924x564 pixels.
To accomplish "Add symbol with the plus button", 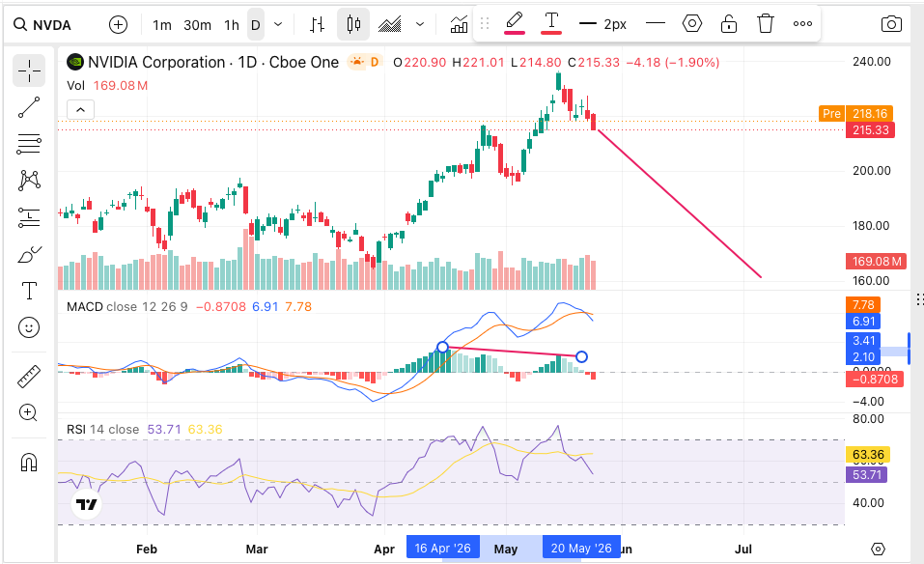I will pos(119,25).
